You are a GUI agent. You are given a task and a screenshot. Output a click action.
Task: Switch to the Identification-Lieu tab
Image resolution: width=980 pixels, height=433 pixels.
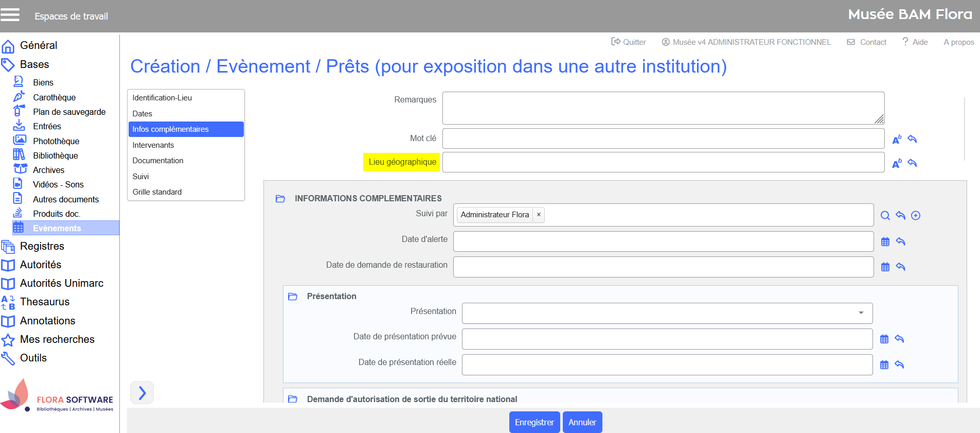186,98
